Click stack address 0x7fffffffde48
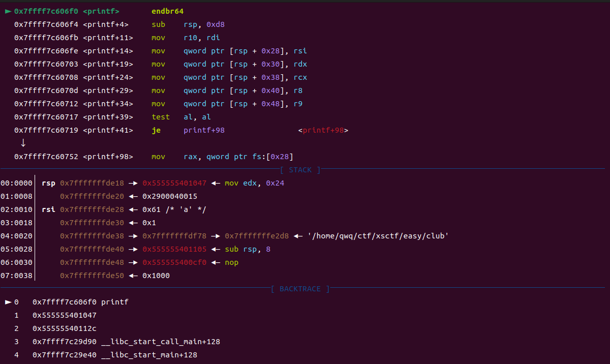 92,262
